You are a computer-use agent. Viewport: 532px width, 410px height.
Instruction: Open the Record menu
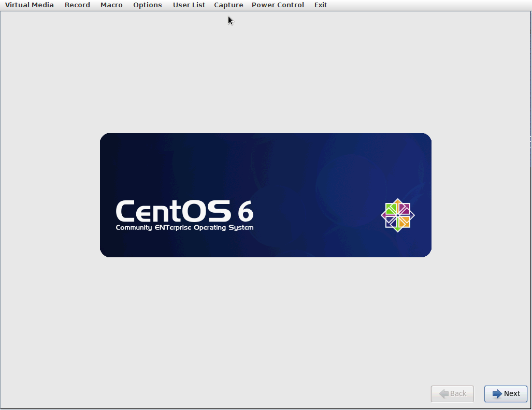point(77,5)
